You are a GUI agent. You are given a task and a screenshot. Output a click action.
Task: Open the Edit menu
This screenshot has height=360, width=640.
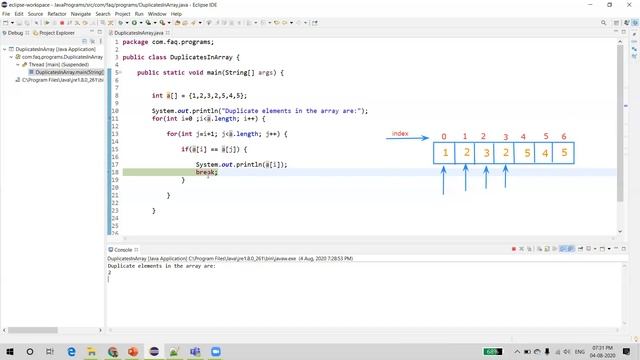[19, 14]
